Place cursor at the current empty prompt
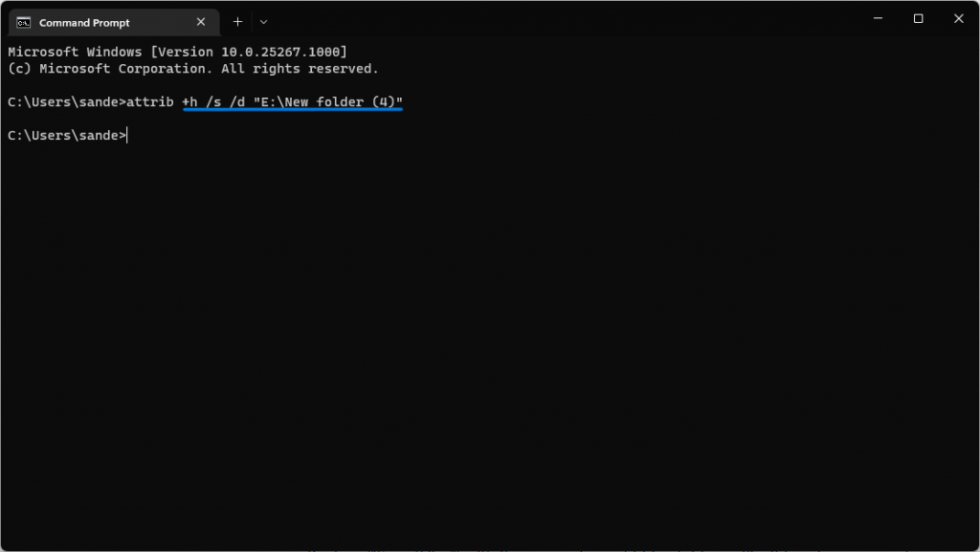This screenshot has height=552, width=980. [x=127, y=136]
